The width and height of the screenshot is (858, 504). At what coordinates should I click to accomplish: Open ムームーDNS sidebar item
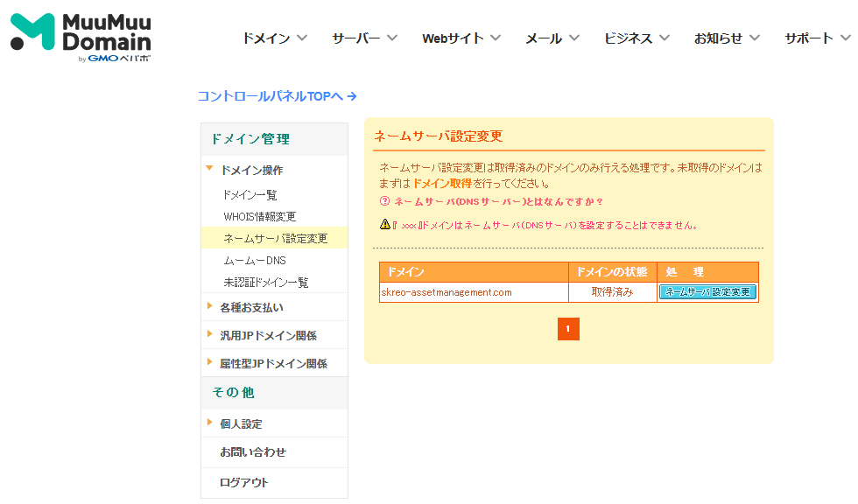tap(255, 261)
